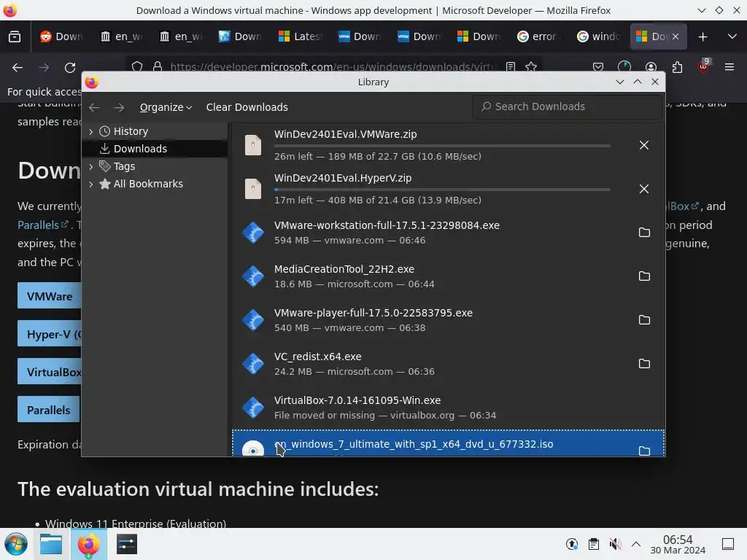The width and height of the screenshot is (747, 560).
Task: Cancel the WinDev2401Eval.HyperV.zip download
Action: click(x=643, y=189)
